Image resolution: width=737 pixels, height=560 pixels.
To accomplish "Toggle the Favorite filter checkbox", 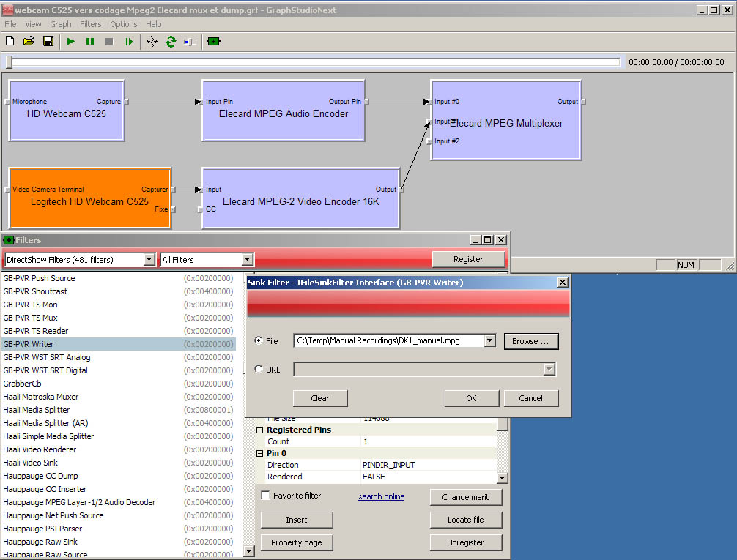I will tap(265, 495).
